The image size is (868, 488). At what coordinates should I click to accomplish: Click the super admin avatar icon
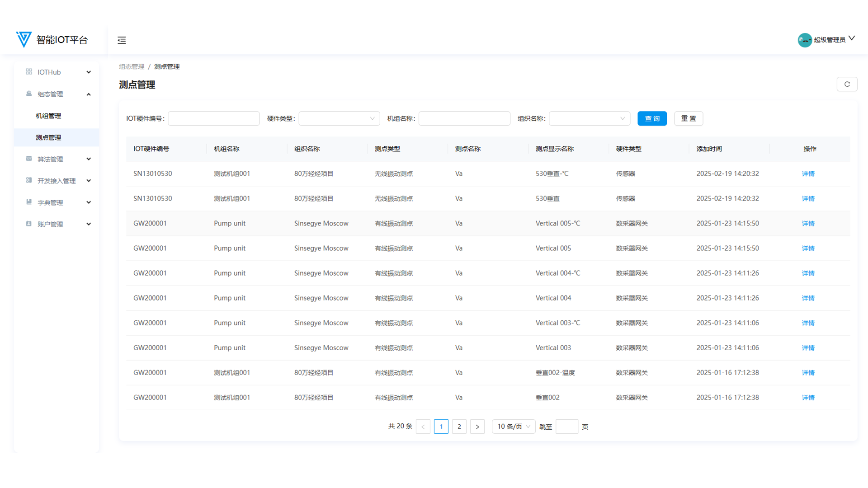[x=805, y=40]
